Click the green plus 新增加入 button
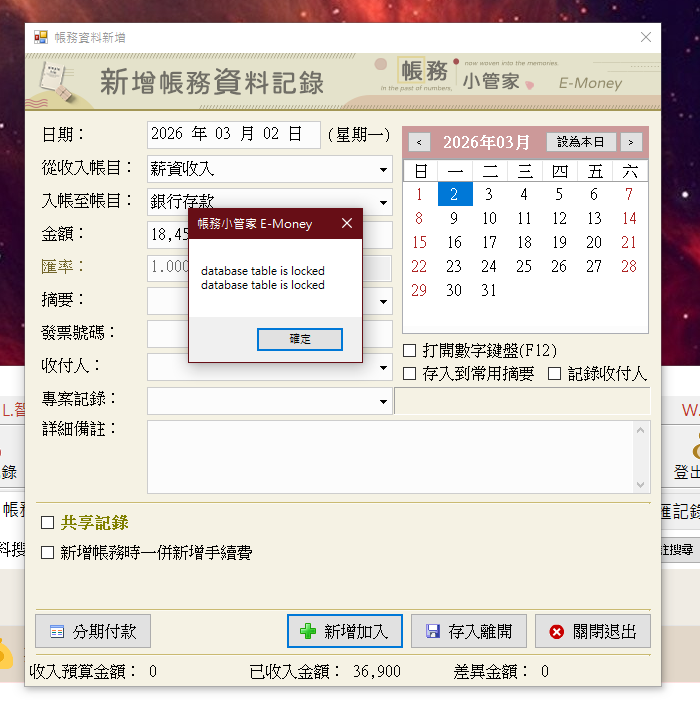 tap(345, 631)
